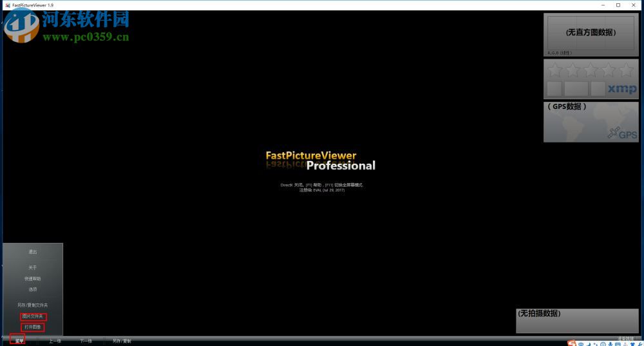Click the wrench settings icon in the IME bar

pyautogui.click(x=640, y=344)
